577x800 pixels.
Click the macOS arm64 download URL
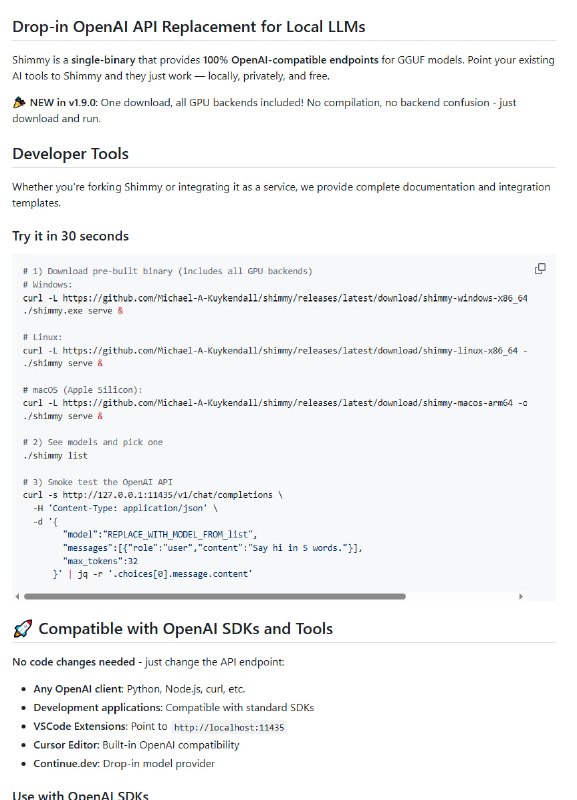click(x=287, y=403)
